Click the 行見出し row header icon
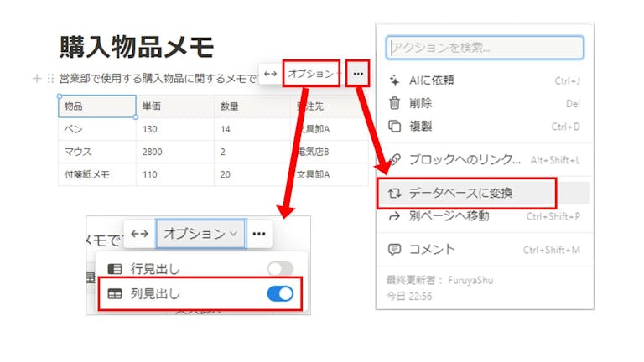Image resolution: width=644 pixels, height=362 pixels. pos(115,269)
